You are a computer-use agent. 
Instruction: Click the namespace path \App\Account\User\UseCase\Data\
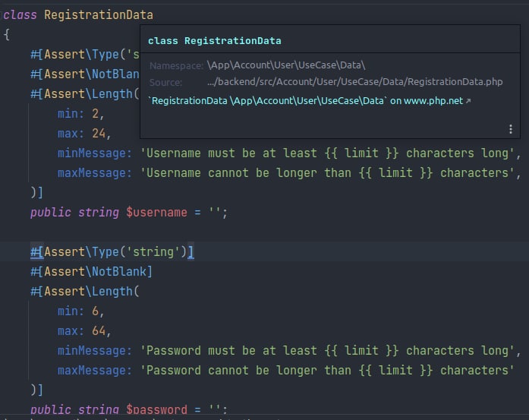(x=286, y=65)
